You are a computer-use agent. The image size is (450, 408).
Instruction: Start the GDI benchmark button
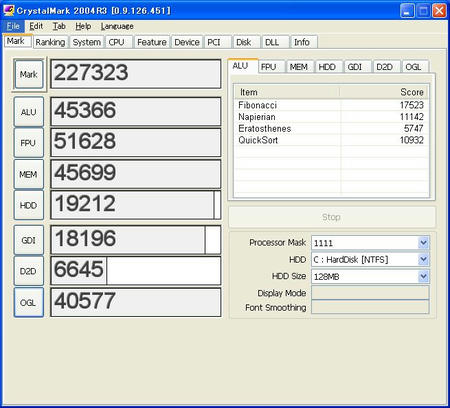29,240
